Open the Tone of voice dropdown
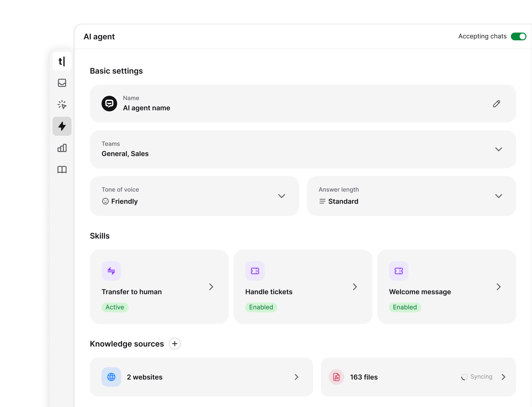Screen dimensions: 532x407 tap(282, 196)
